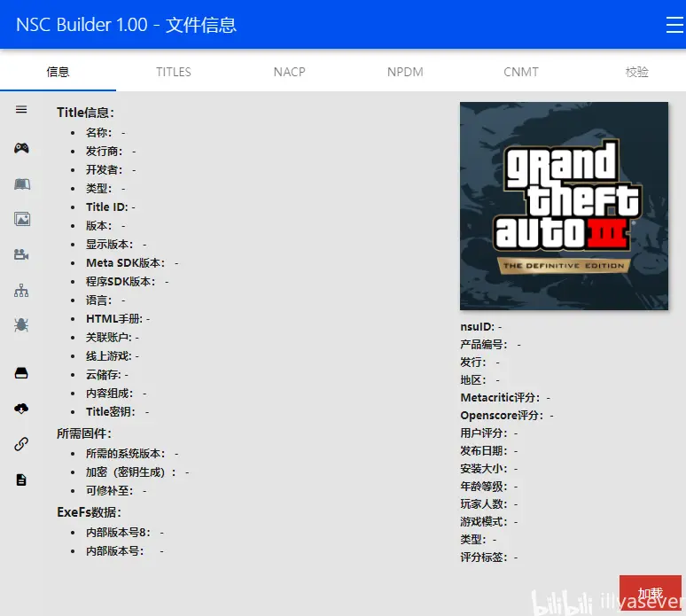This screenshot has height=616, width=686.
Task: Click the 玩家人数 label
Action: [x=483, y=504]
